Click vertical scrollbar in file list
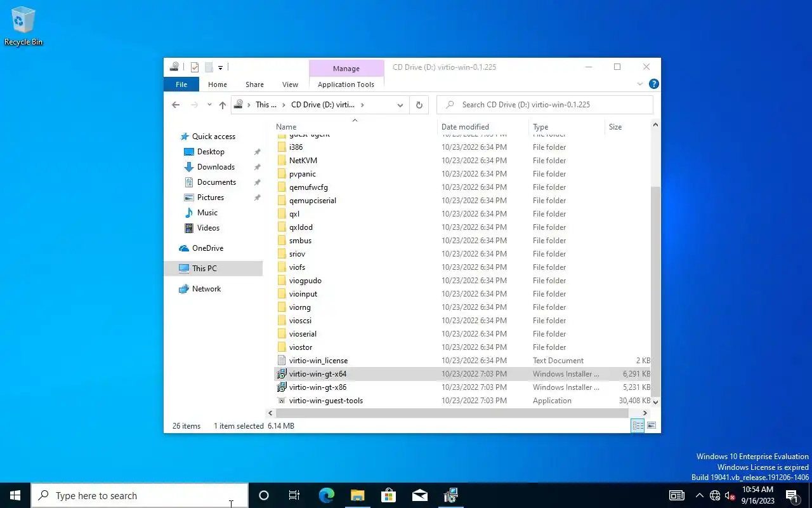The height and width of the screenshot is (508, 812). (655, 290)
